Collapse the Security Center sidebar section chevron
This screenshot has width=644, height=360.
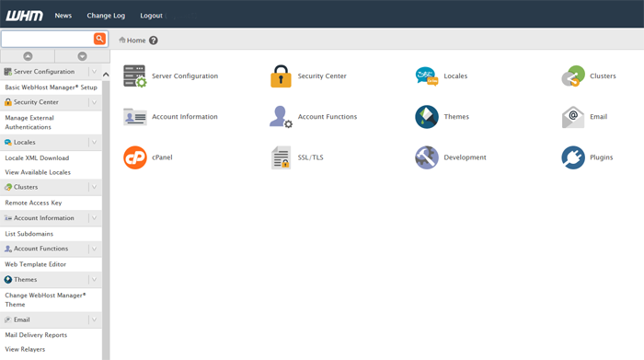pos(94,102)
